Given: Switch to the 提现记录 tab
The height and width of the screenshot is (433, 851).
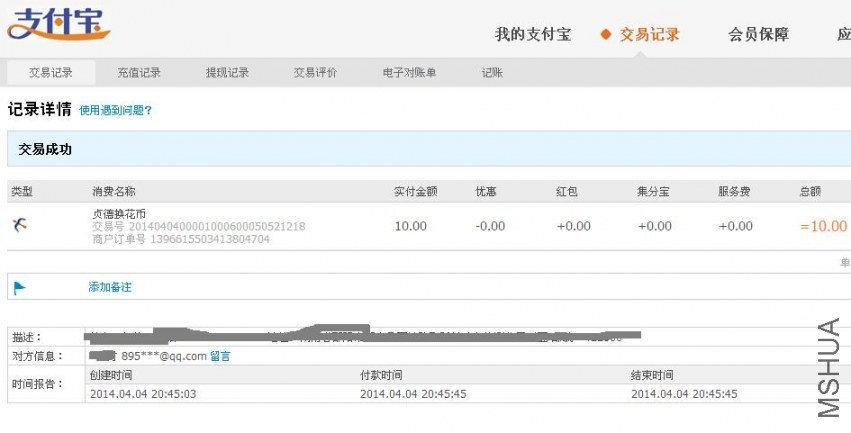Looking at the screenshot, I should click(x=227, y=73).
